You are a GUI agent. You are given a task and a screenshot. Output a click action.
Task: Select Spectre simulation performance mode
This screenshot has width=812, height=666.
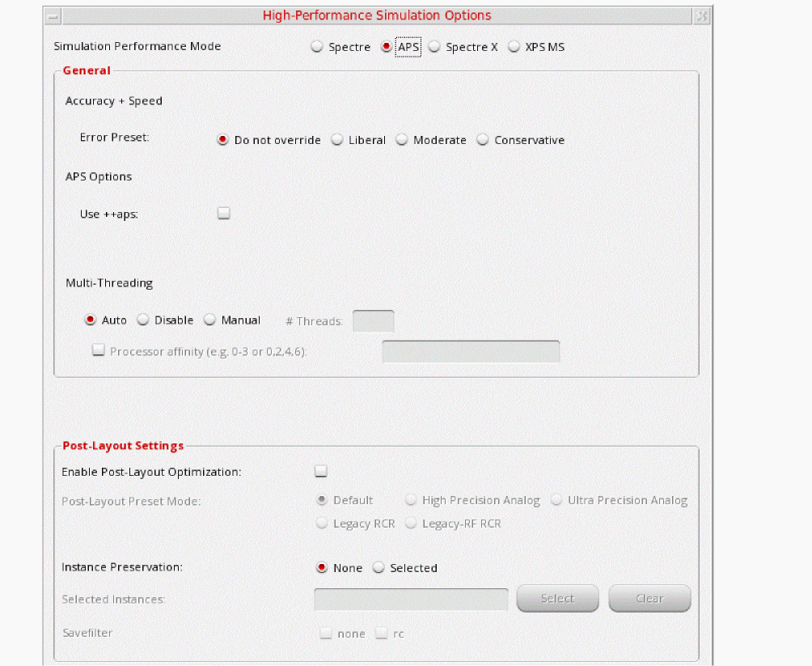point(317,47)
